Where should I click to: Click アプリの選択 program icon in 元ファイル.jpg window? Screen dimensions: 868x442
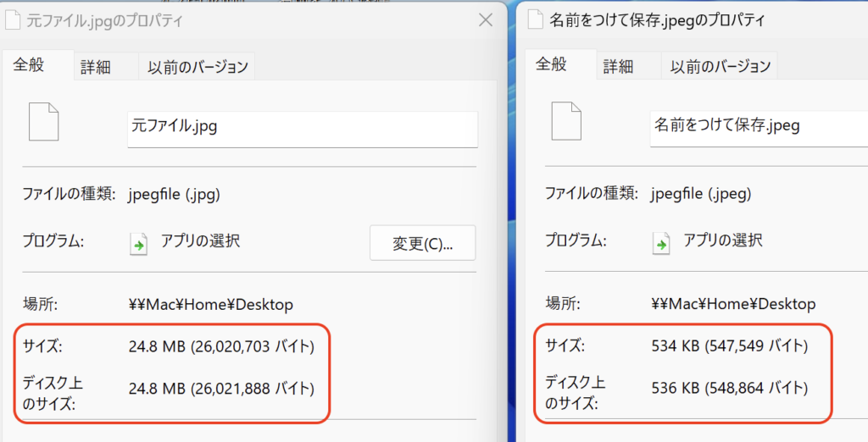tap(138, 243)
